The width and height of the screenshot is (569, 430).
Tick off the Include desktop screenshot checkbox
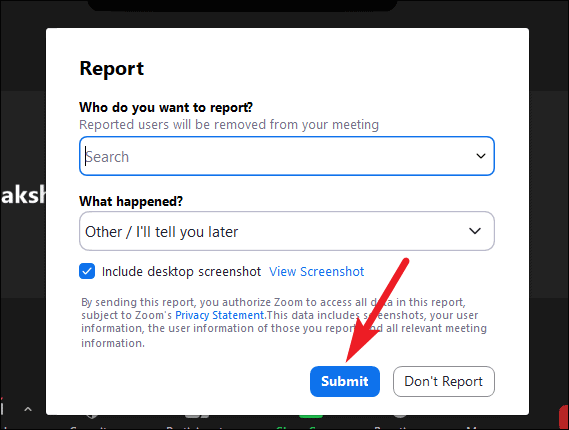pyautogui.click(x=87, y=271)
